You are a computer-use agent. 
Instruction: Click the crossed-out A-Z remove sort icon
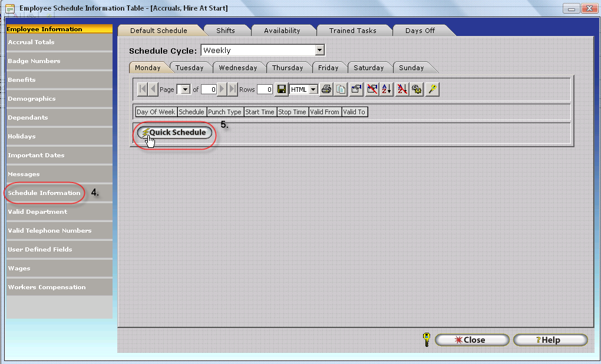point(402,90)
